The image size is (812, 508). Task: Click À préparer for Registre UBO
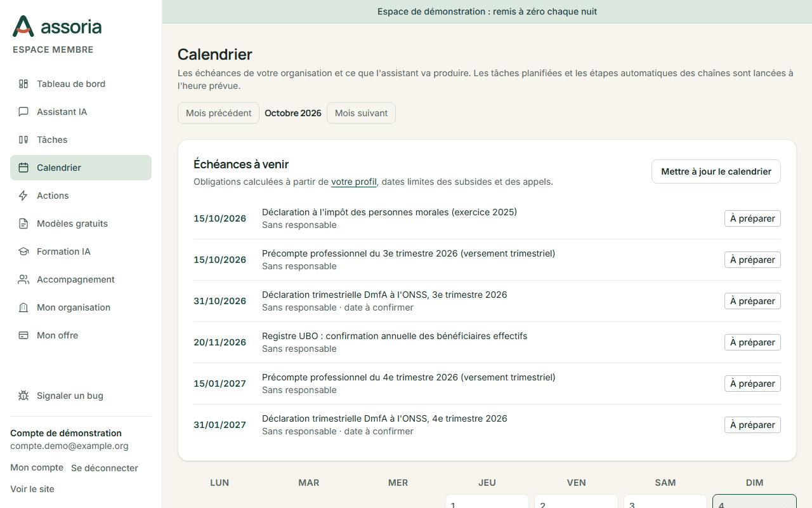(x=752, y=342)
